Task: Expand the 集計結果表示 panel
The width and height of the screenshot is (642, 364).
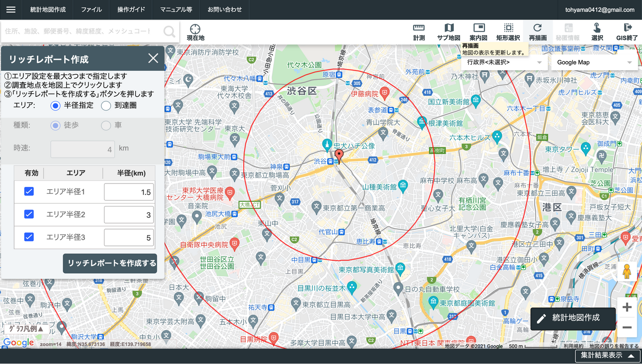Action: [608, 356]
